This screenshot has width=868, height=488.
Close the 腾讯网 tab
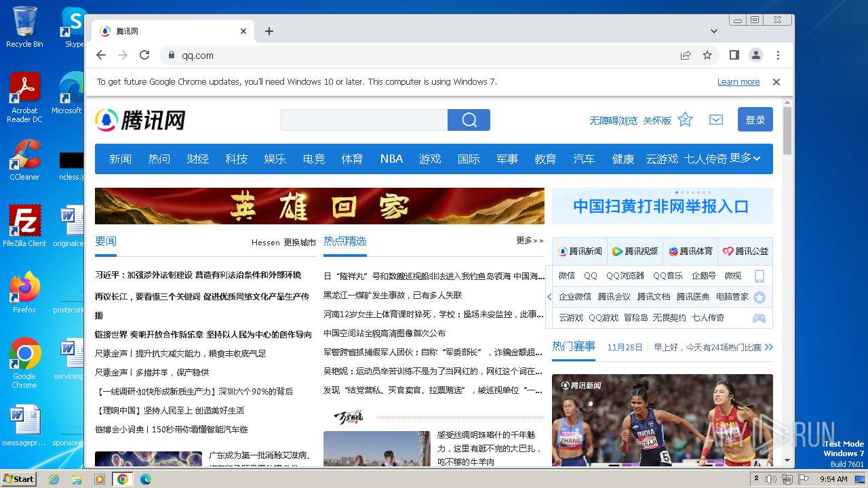[243, 31]
